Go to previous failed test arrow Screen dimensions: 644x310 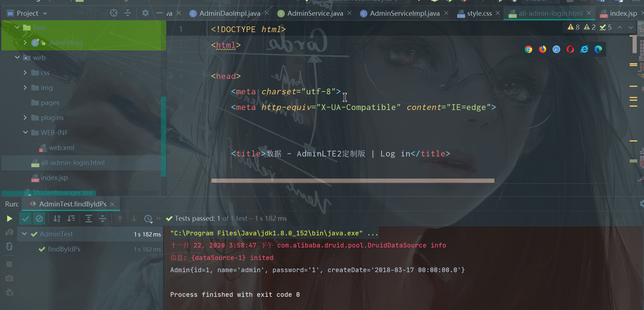click(120, 219)
